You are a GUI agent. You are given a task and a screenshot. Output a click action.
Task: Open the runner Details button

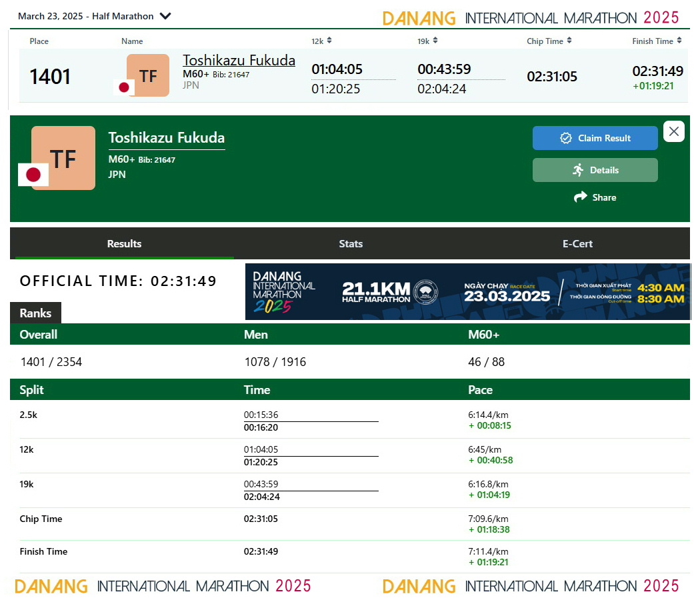[595, 170]
